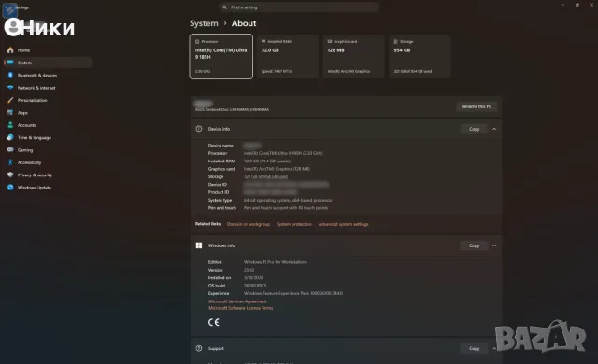The image size is (598, 364).
Task: Collapse the Device info section chevron
Action: click(x=494, y=129)
